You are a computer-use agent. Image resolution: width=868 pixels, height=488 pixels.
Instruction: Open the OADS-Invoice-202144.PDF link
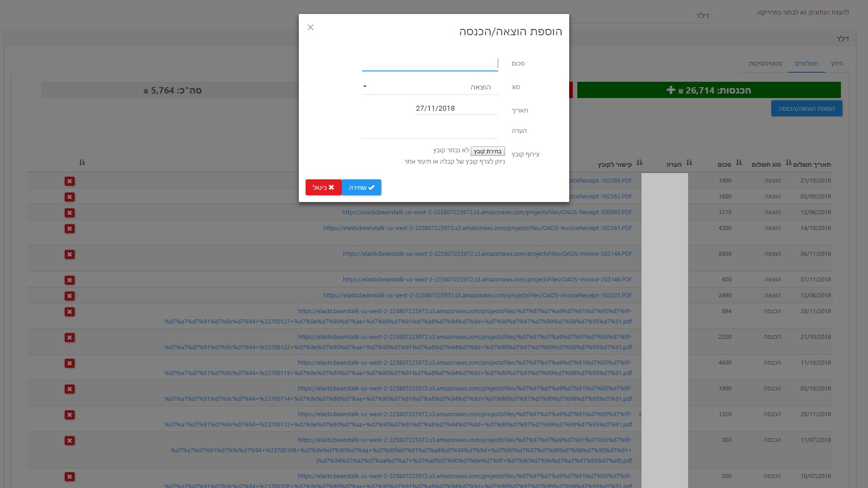coord(487,254)
